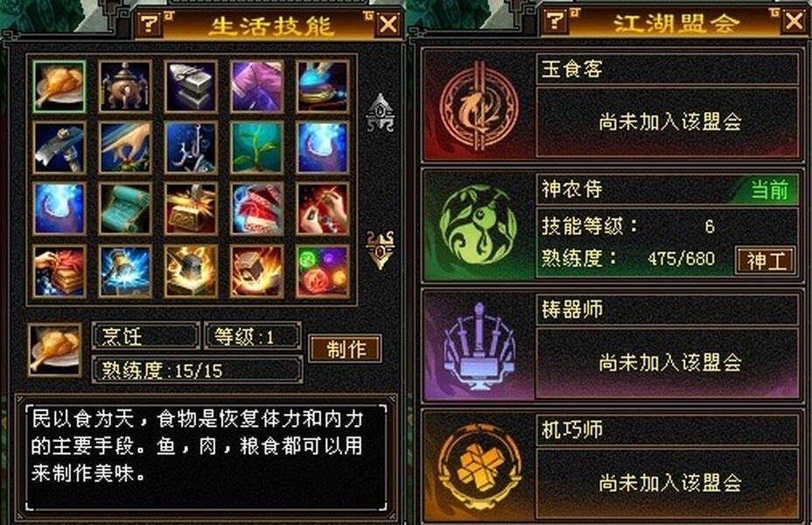
Task: Open the 玉食客 guild entry
Action: click(x=611, y=105)
